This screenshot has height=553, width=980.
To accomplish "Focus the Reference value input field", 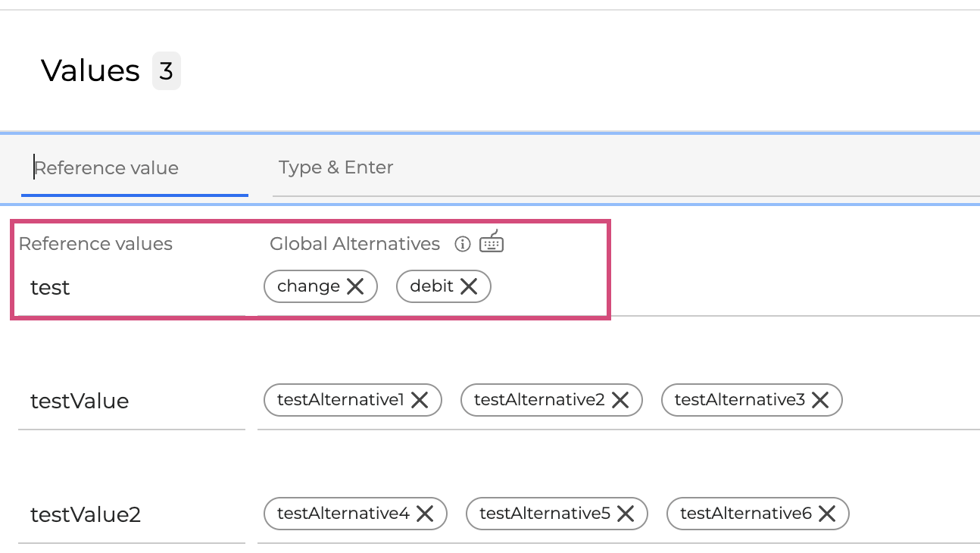I will click(x=135, y=168).
